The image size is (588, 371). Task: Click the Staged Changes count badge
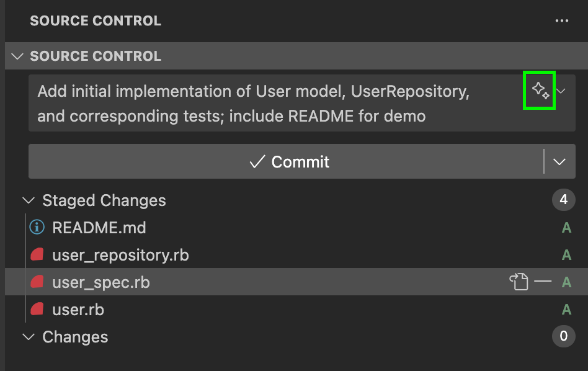point(563,200)
